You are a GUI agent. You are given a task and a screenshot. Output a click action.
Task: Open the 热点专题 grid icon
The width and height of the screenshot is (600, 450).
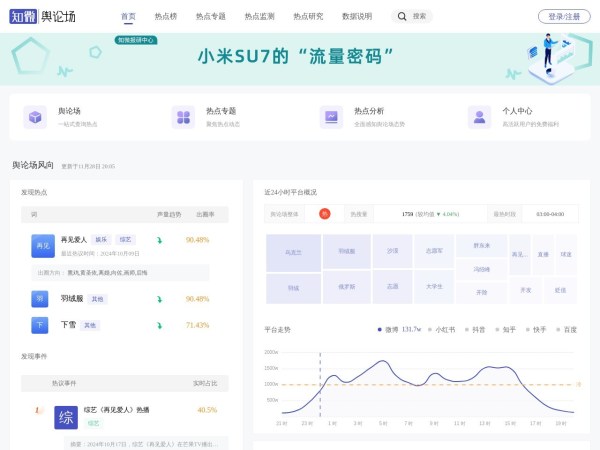pos(183,117)
